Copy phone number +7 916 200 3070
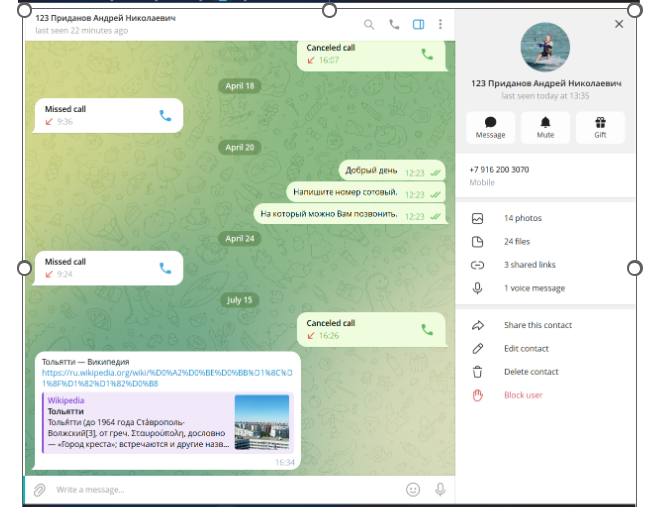Viewport: 655px width, 507px height. 499,170
